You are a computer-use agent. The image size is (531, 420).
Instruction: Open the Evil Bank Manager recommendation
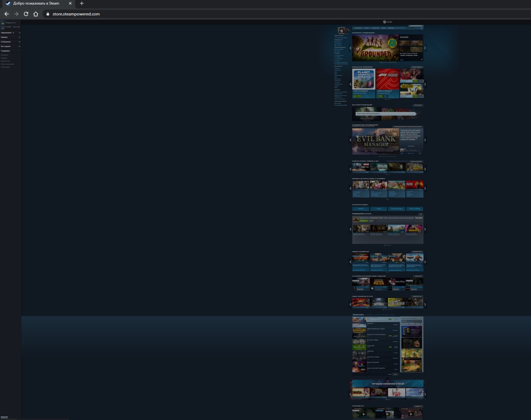(375, 141)
